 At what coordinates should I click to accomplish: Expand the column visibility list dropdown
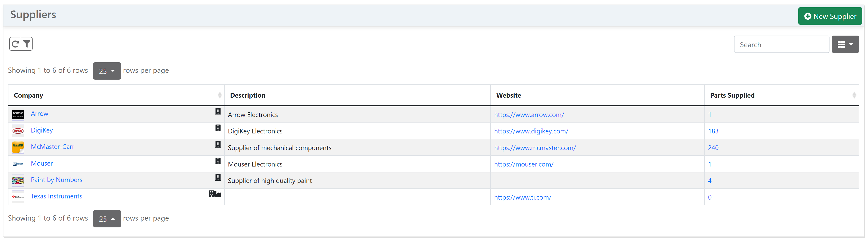[x=845, y=44]
